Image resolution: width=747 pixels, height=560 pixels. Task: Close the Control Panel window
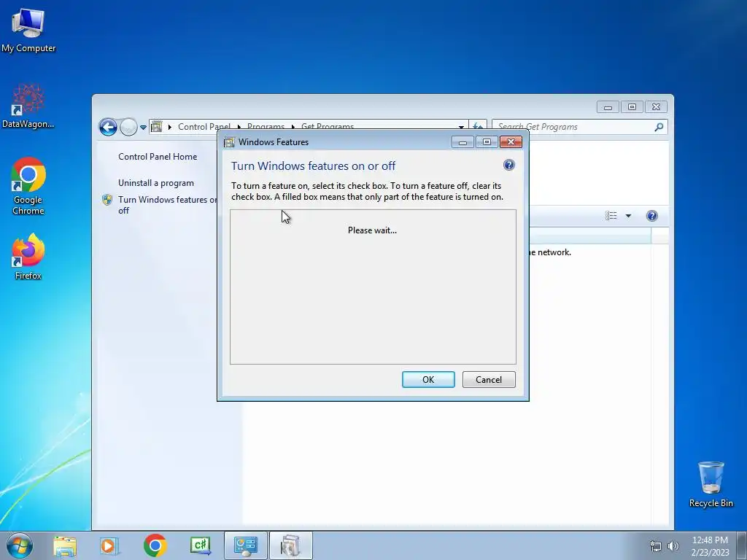pos(656,107)
